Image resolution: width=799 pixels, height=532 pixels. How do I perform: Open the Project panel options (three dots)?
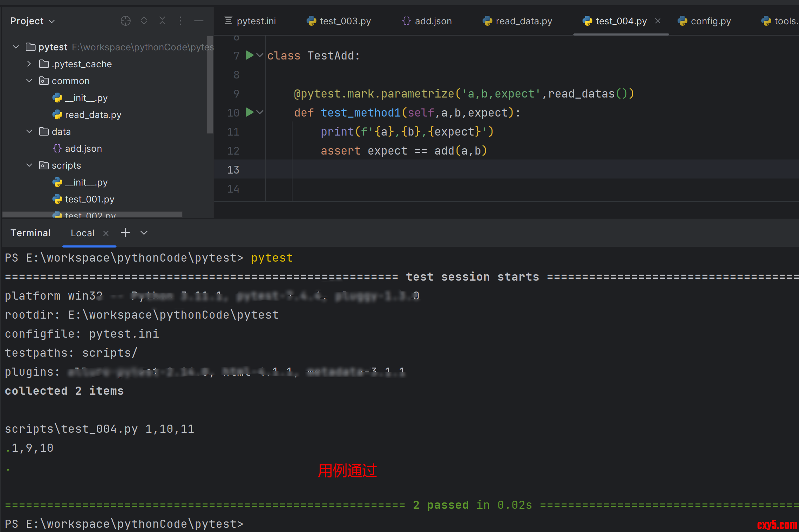click(181, 21)
